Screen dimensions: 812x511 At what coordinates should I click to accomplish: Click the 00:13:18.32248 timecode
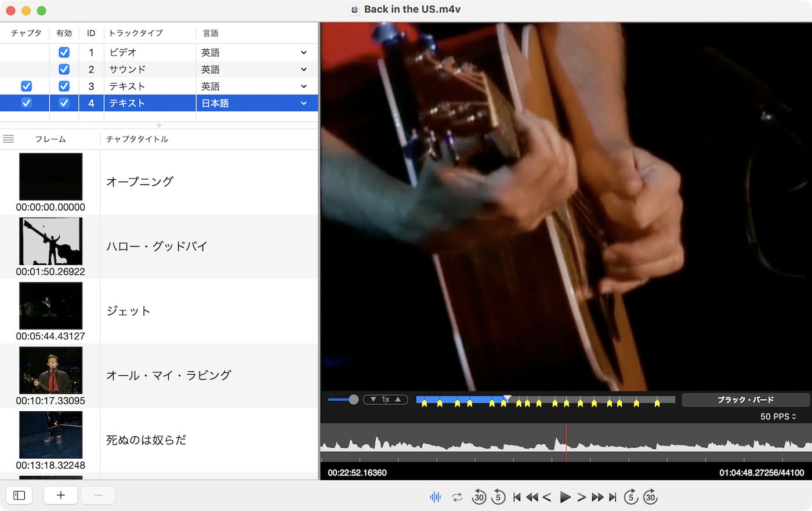point(50,465)
